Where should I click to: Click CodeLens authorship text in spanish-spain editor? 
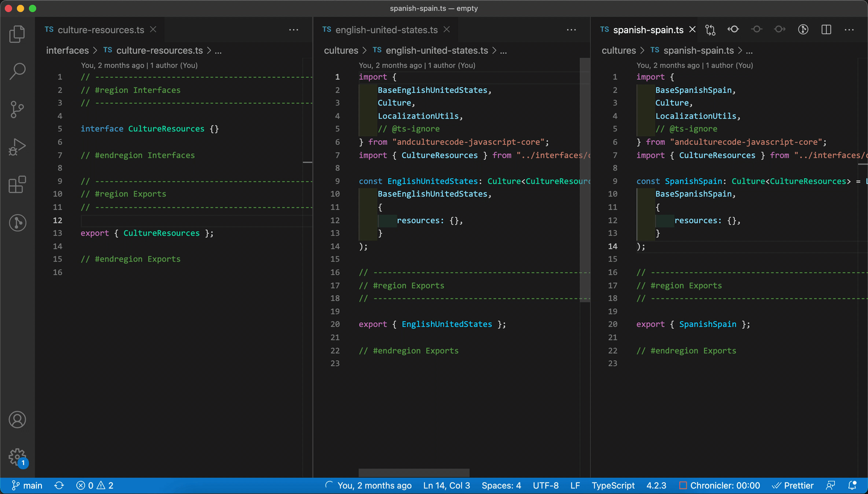tap(694, 65)
